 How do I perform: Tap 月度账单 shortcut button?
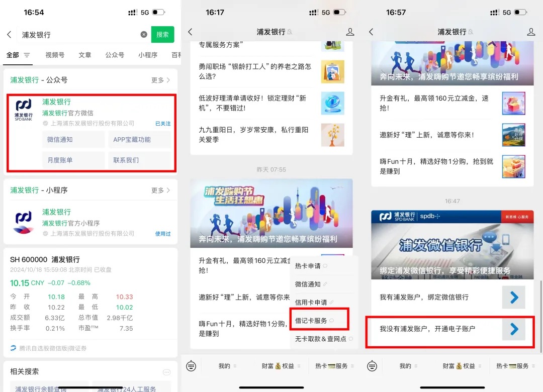click(73, 160)
